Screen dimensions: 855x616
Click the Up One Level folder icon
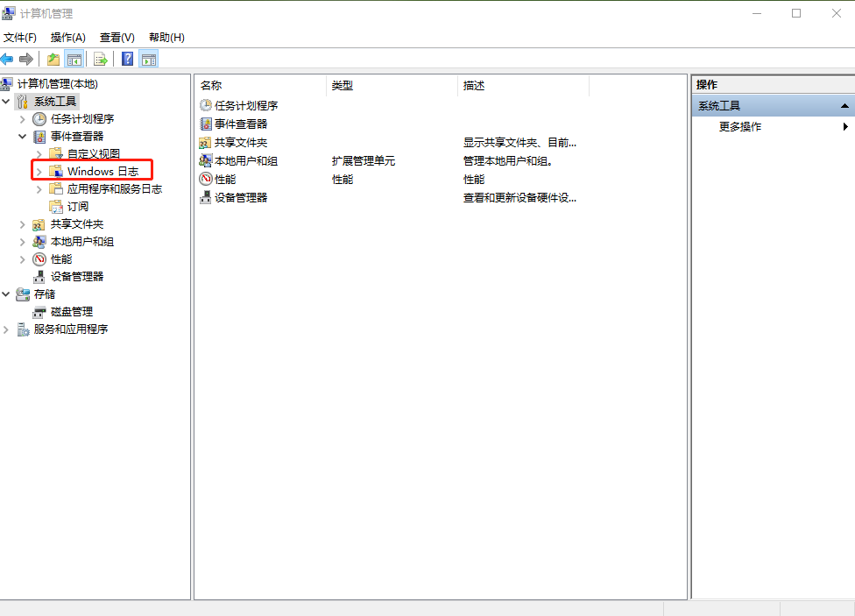53,60
